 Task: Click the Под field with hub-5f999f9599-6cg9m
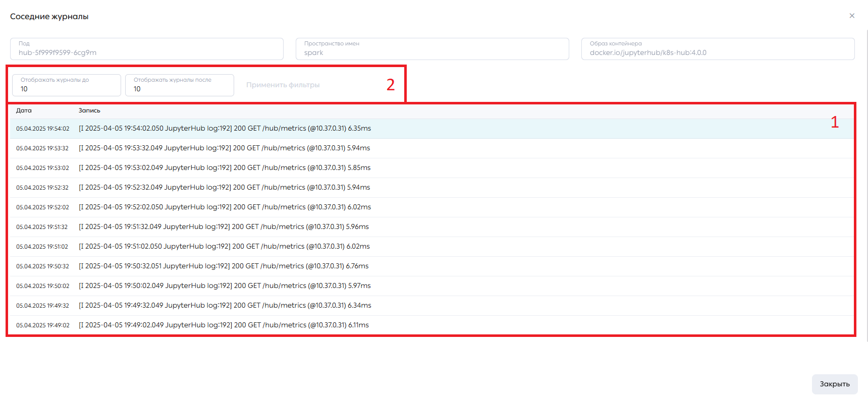pyautogui.click(x=147, y=49)
